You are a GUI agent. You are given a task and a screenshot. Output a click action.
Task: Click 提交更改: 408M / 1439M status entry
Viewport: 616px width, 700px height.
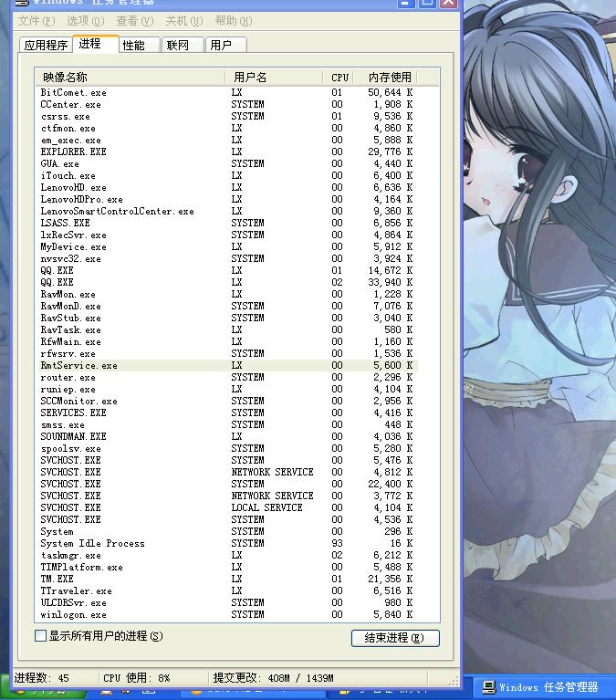click(x=273, y=678)
